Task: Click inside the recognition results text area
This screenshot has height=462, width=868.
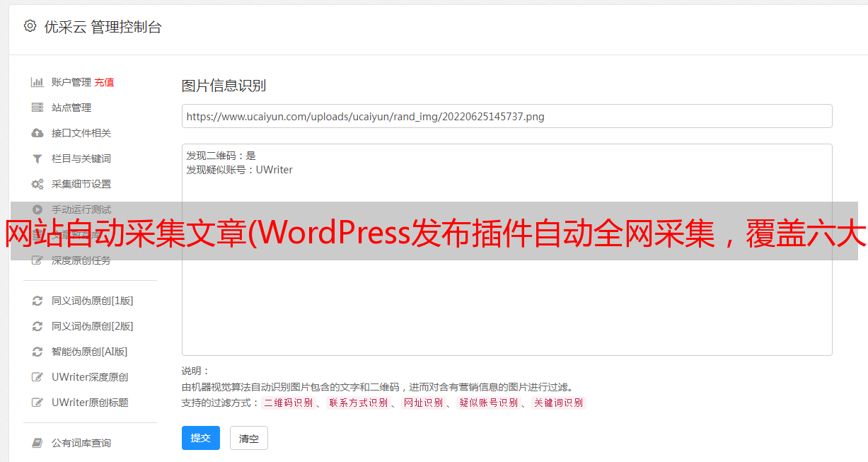Action: pyautogui.click(x=507, y=250)
